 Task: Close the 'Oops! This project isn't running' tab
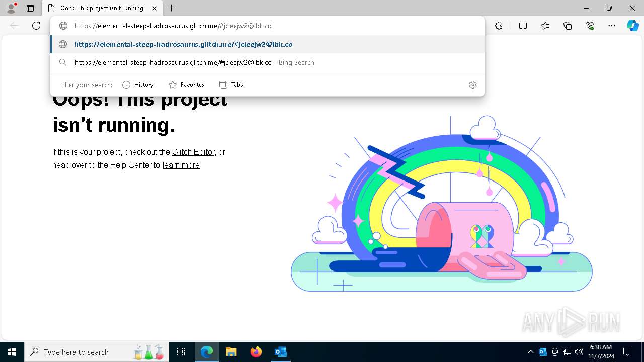click(155, 8)
